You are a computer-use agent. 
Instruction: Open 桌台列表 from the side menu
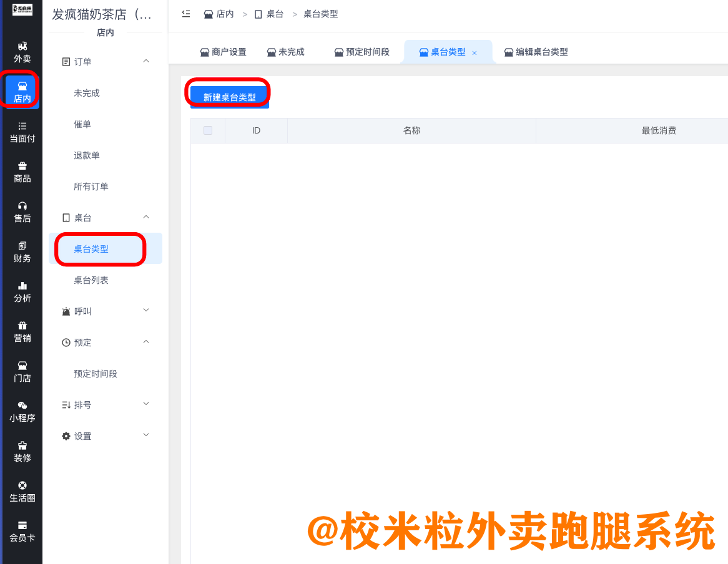coord(91,280)
